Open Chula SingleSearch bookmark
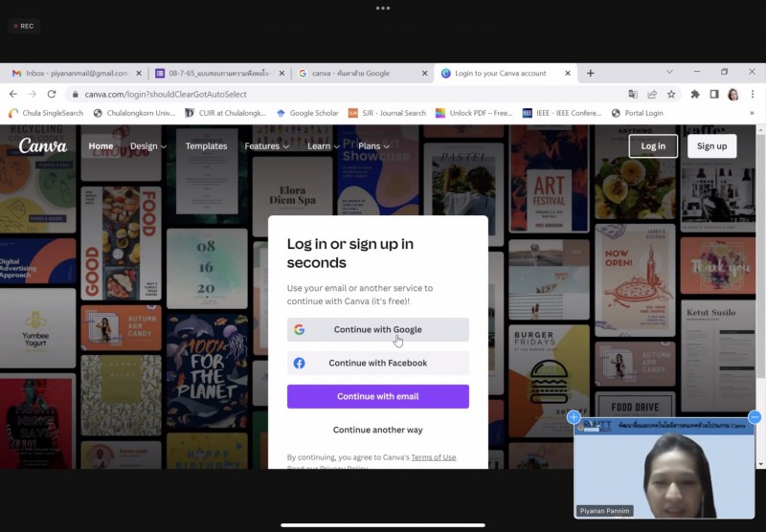This screenshot has height=532, width=766. [x=46, y=113]
